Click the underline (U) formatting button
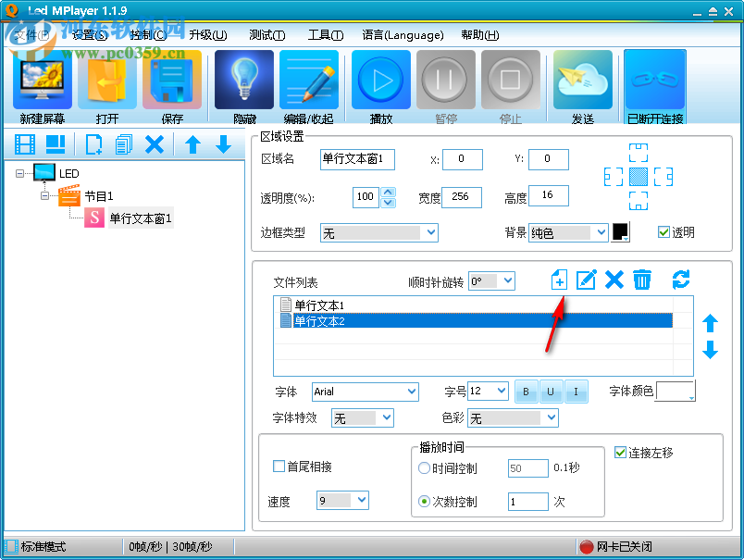744x560 pixels. (x=551, y=392)
